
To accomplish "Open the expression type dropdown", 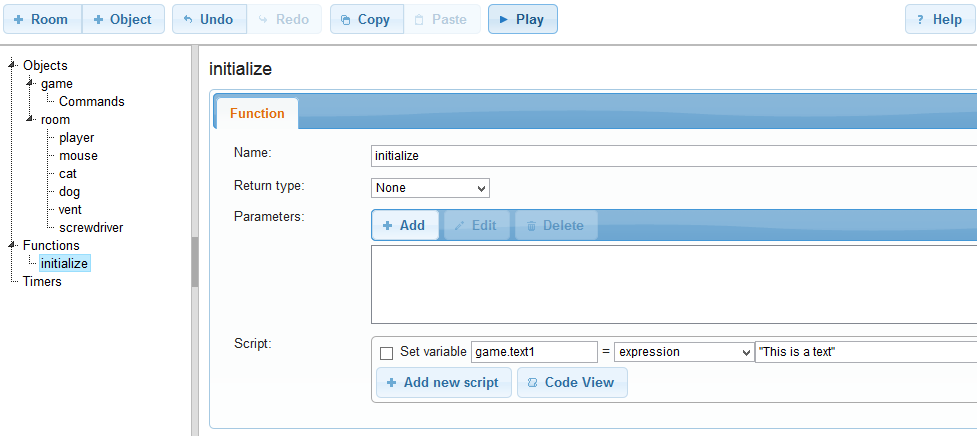I will [683, 352].
